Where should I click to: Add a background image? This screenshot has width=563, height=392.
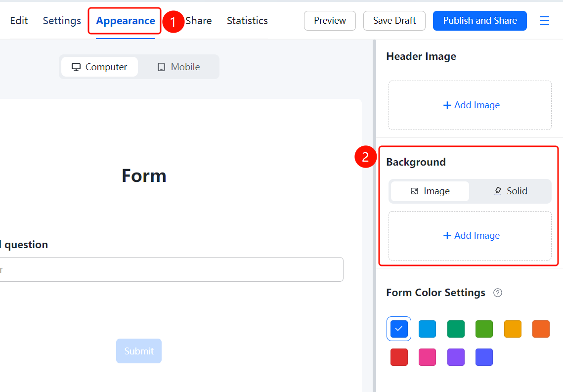coord(470,235)
